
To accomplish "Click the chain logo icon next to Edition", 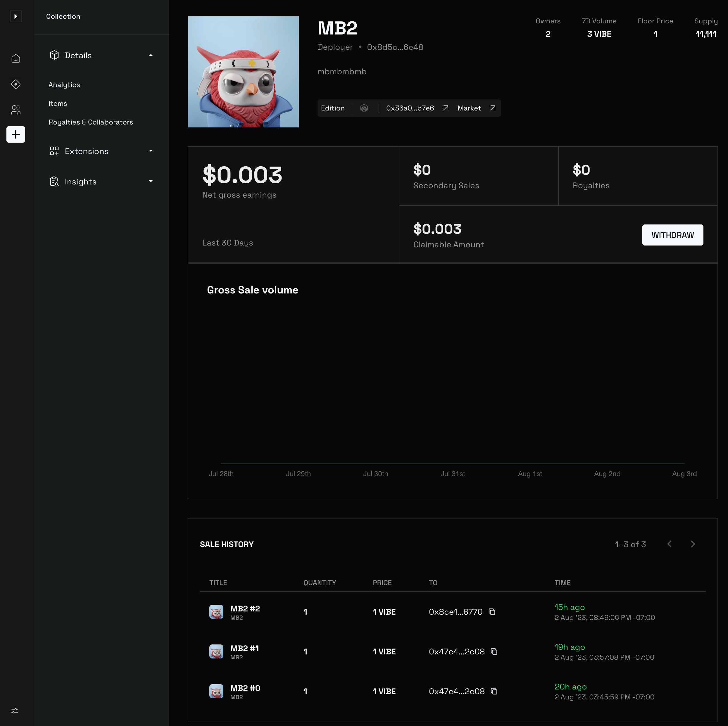I will (364, 108).
